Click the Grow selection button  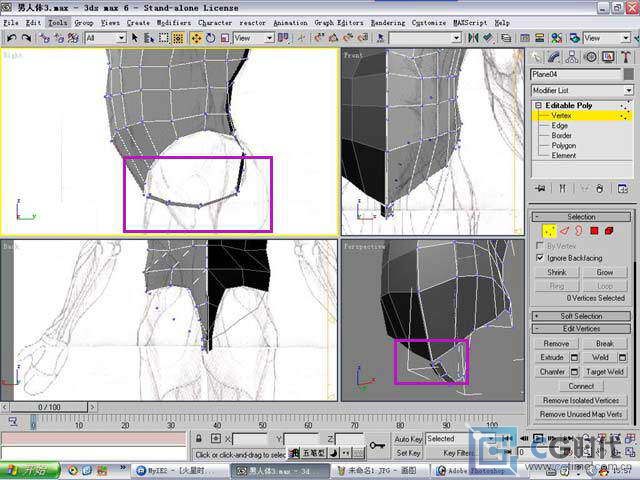[x=604, y=272]
